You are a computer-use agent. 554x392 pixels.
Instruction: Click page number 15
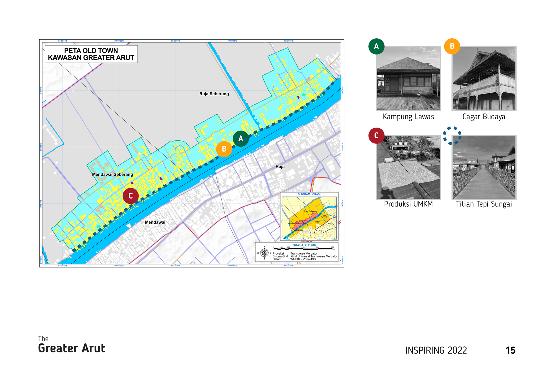(x=510, y=350)
